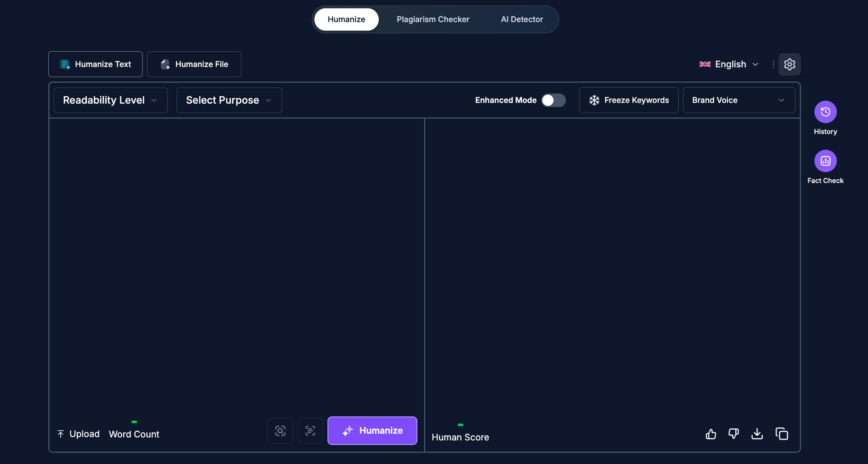Open the Fact Check tool icon
868x464 pixels.
click(825, 161)
